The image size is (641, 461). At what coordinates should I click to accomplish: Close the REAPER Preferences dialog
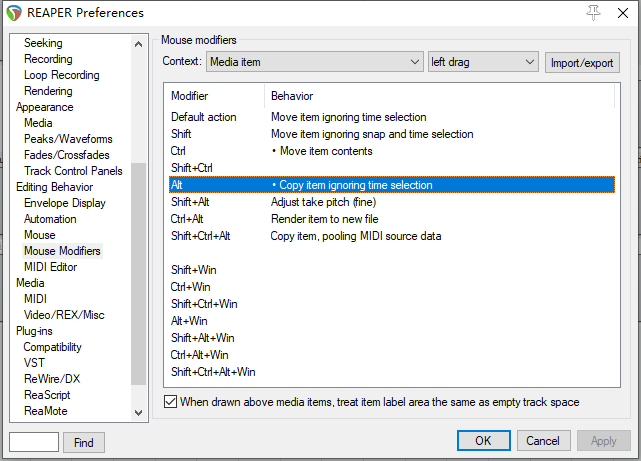tap(623, 13)
